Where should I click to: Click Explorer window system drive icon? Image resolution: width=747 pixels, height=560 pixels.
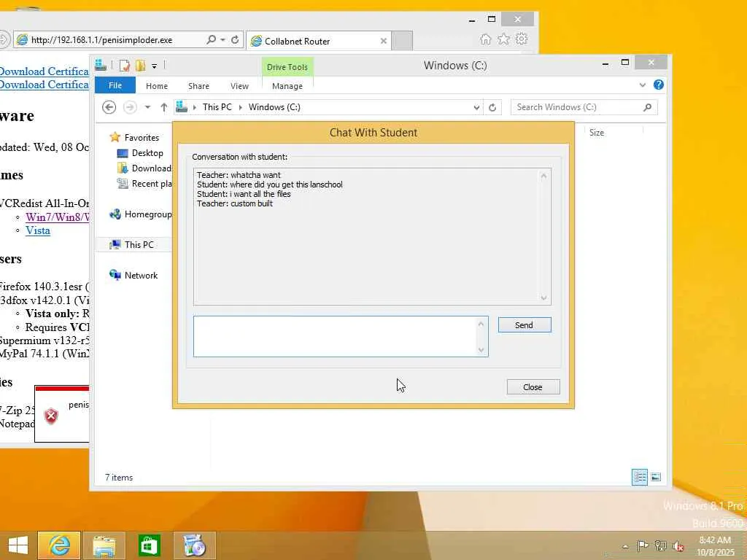pos(101,65)
